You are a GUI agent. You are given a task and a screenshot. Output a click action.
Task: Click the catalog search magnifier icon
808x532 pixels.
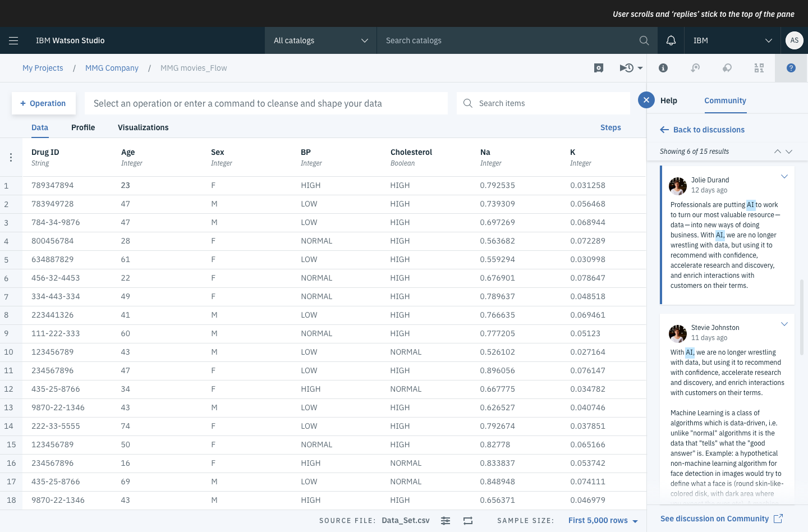tap(644, 40)
